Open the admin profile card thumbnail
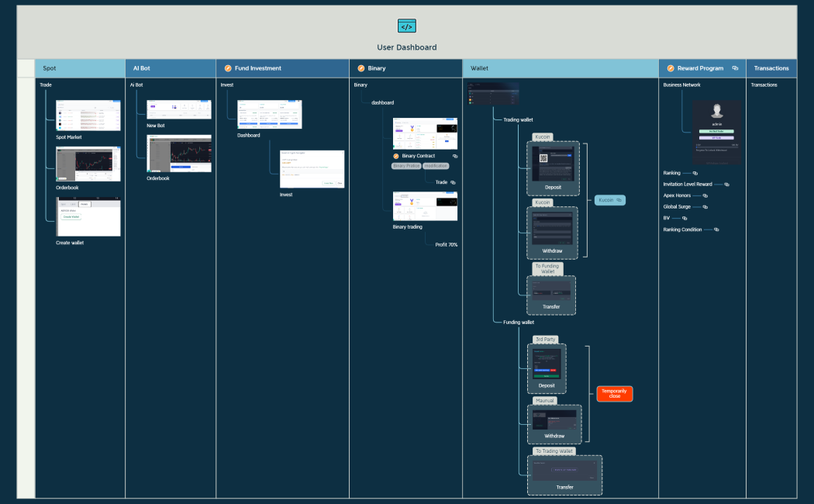This screenshot has height=504, width=814. pos(716,133)
